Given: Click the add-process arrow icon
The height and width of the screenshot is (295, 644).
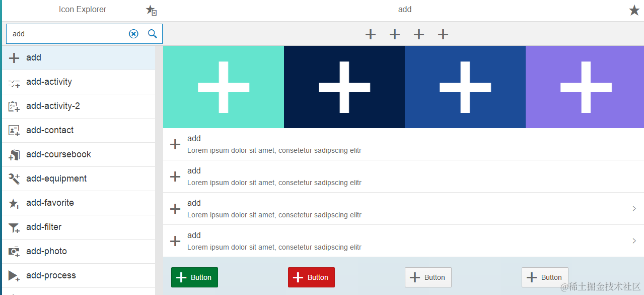Looking at the screenshot, I should [14, 276].
